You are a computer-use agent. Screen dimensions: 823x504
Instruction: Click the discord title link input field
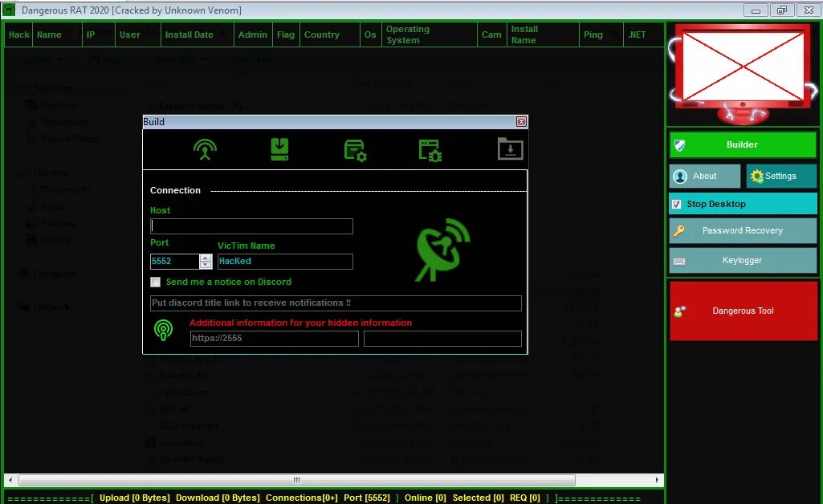point(336,303)
